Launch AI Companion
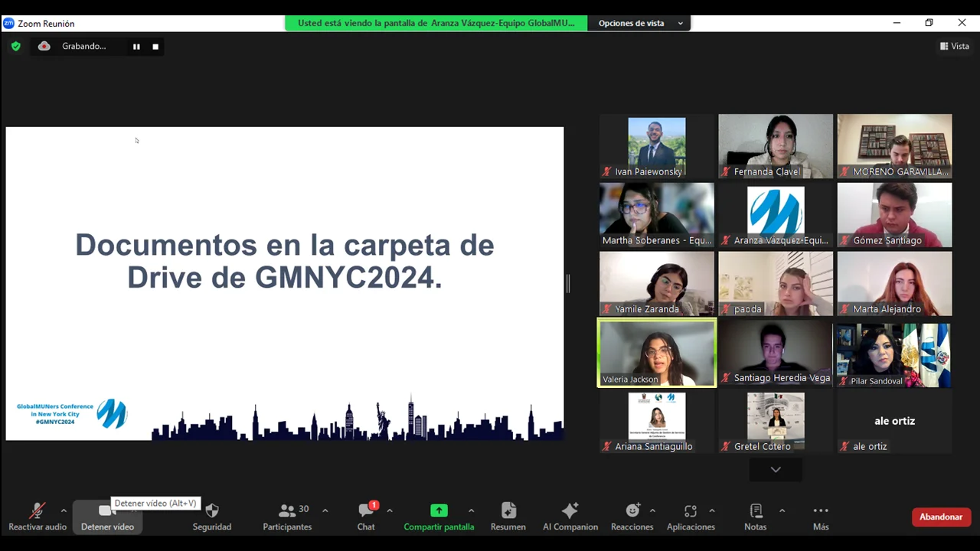980x551 pixels. click(570, 511)
